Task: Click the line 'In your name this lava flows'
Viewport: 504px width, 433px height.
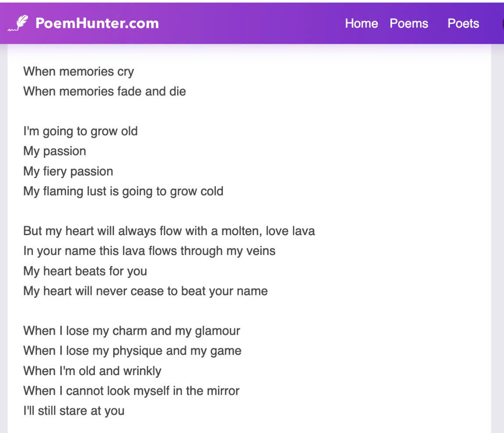Action: (x=149, y=251)
